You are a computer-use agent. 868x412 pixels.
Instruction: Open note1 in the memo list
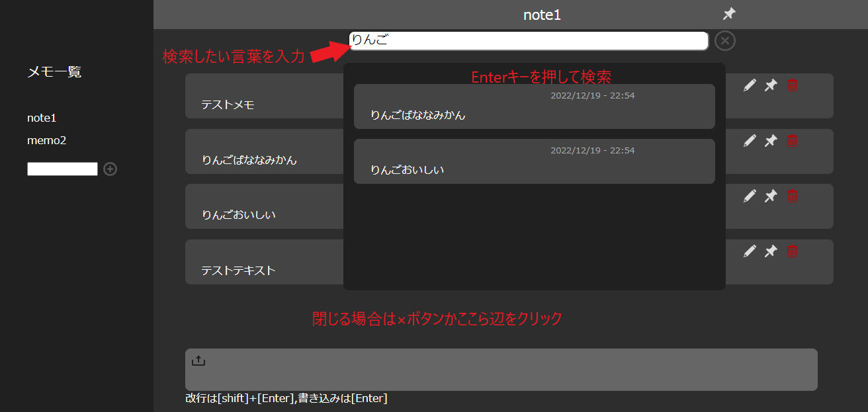pyautogui.click(x=42, y=118)
